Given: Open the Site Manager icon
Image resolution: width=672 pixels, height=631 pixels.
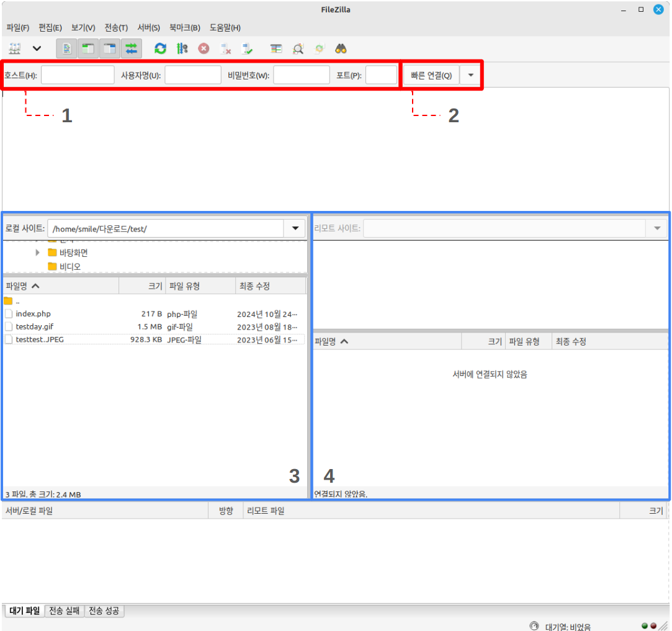Looking at the screenshot, I should (15, 49).
